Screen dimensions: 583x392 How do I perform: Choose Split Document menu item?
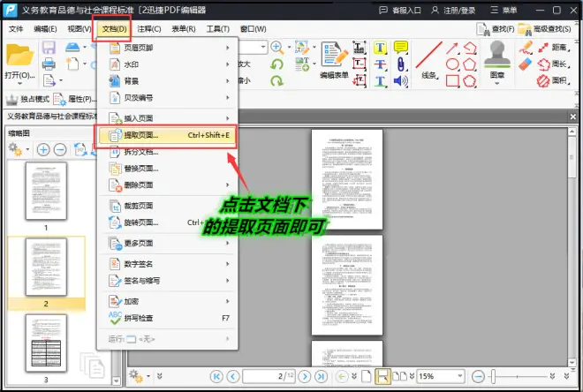point(167,152)
